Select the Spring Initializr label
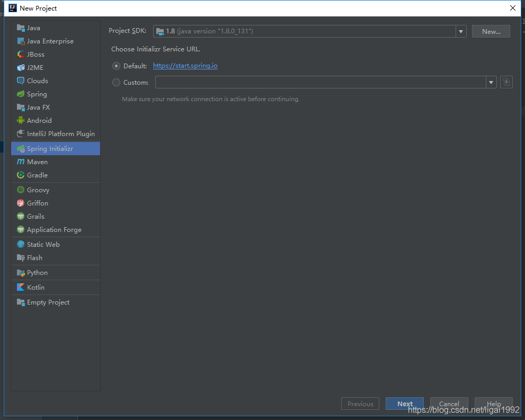 tap(50, 149)
